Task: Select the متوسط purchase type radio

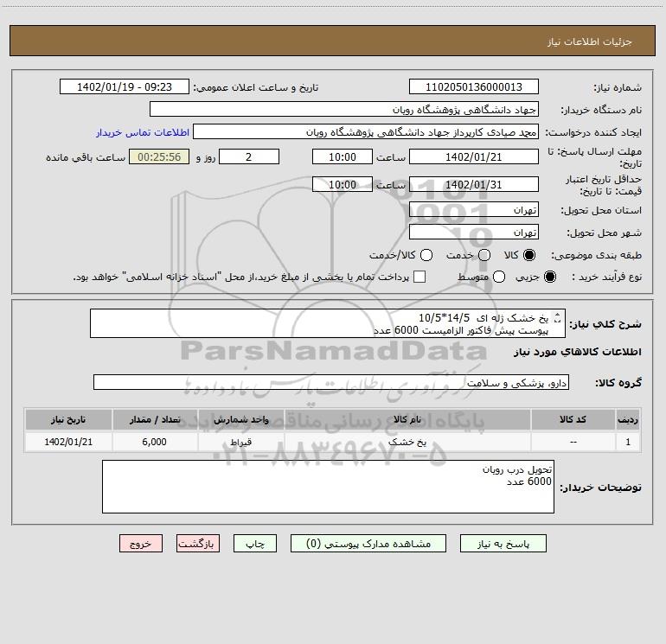Action: (x=499, y=277)
